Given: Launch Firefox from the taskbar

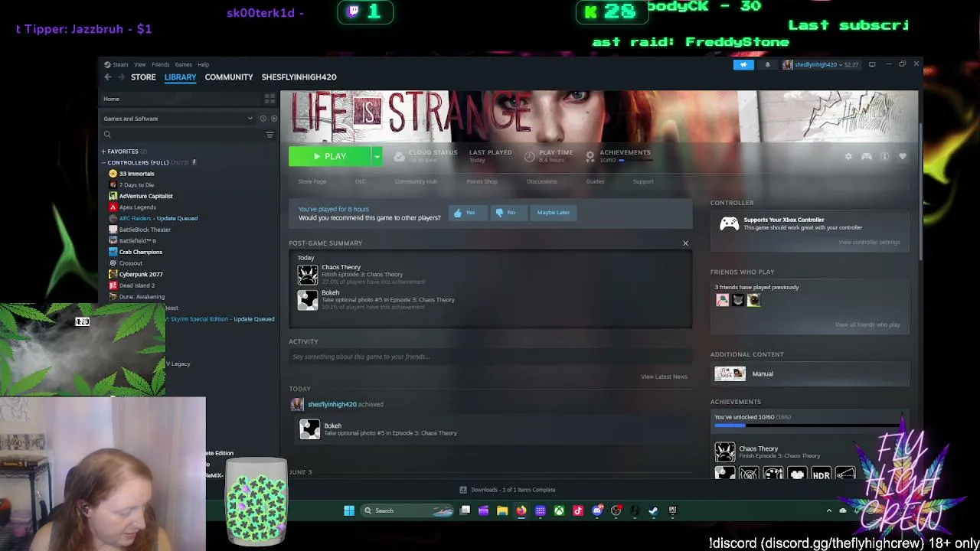Looking at the screenshot, I should 521,510.
